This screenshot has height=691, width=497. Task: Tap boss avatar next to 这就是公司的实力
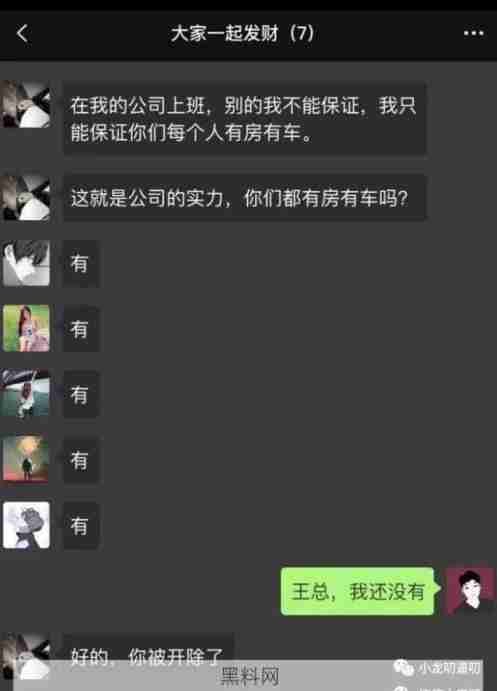coord(26,197)
